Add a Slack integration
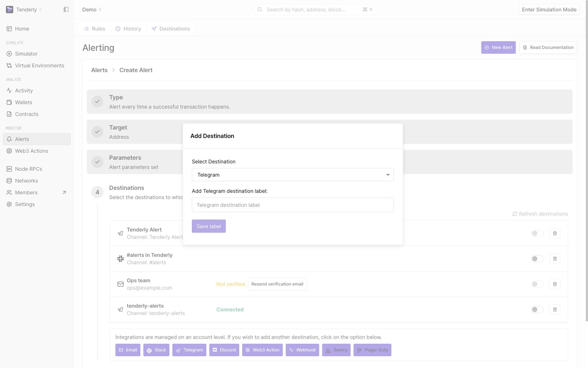Image resolution: width=588 pixels, height=368 pixels. (156, 350)
